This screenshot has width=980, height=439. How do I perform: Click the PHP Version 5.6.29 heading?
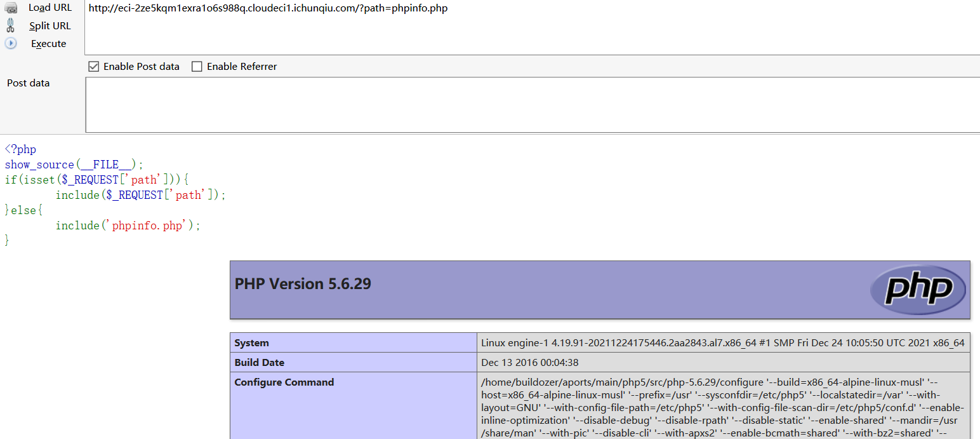(x=303, y=283)
